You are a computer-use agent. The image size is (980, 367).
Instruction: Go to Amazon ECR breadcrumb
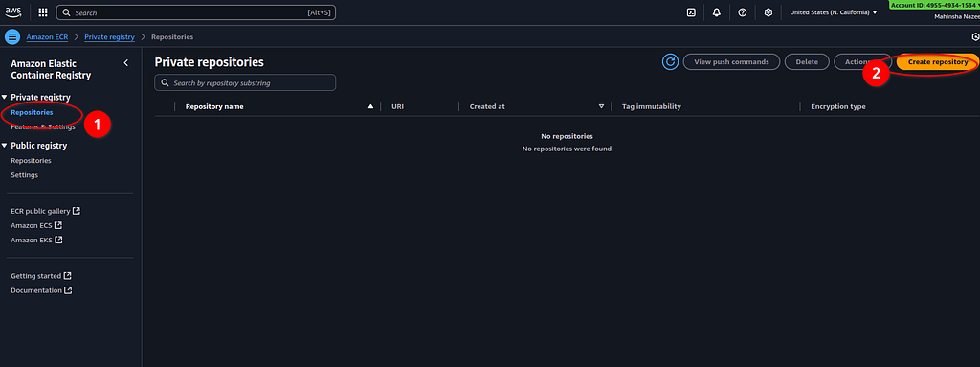47,37
